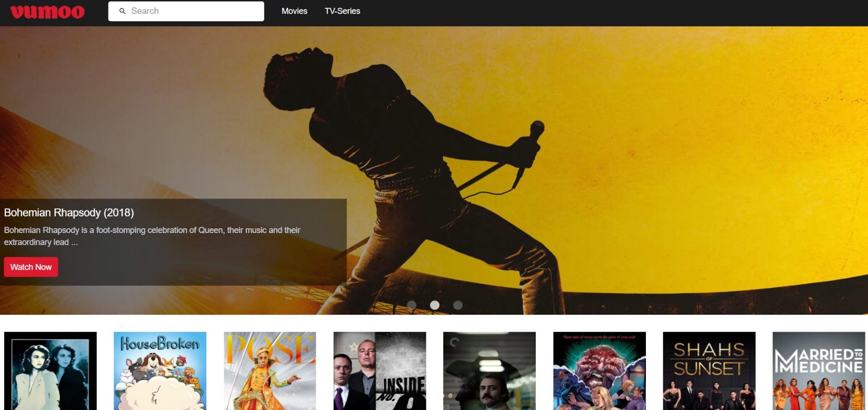
Task: Open the Bohemian Rhapsody (2018) title link
Action: [x=69, y=213]
